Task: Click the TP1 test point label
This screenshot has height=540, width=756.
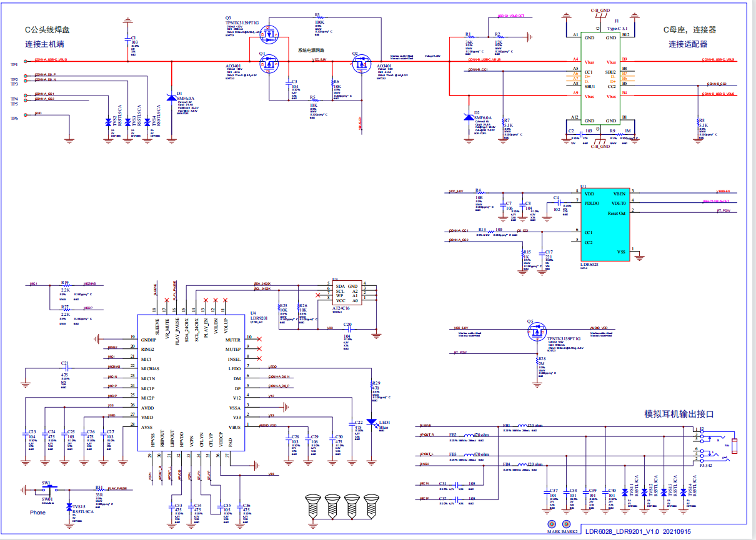Action: point(14,64)
